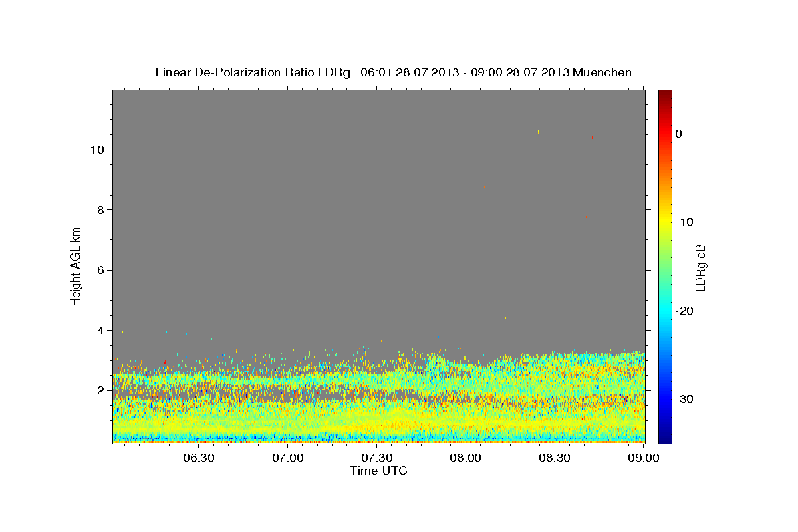The image size is (798, 532).
Task: Click the height tick label 2
Action: pos(100,390)
